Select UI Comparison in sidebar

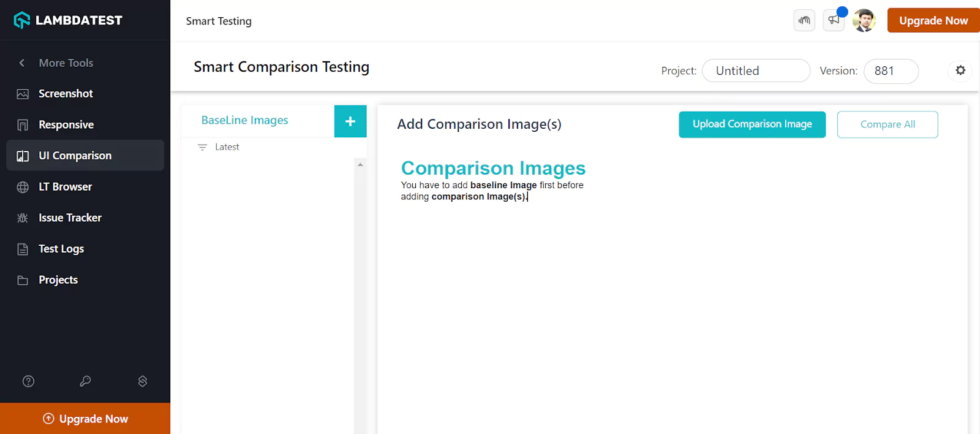[x=85, y=156]
